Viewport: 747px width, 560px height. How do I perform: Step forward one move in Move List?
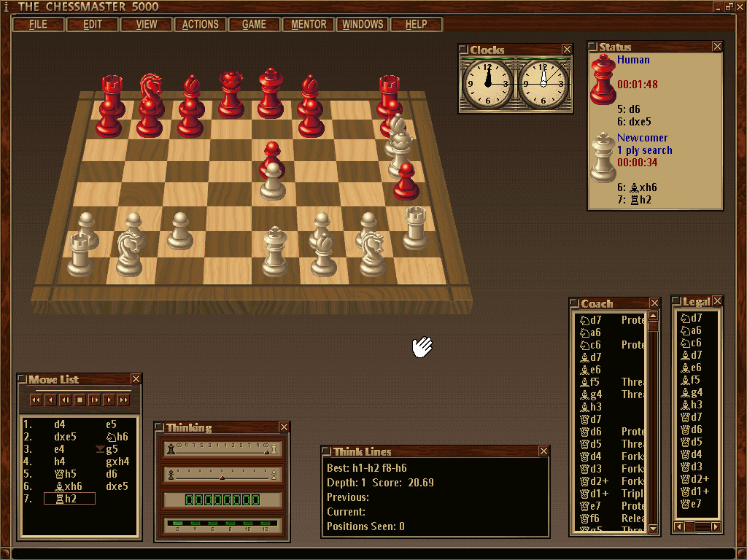pyautogui.click(x=109, y=400)
